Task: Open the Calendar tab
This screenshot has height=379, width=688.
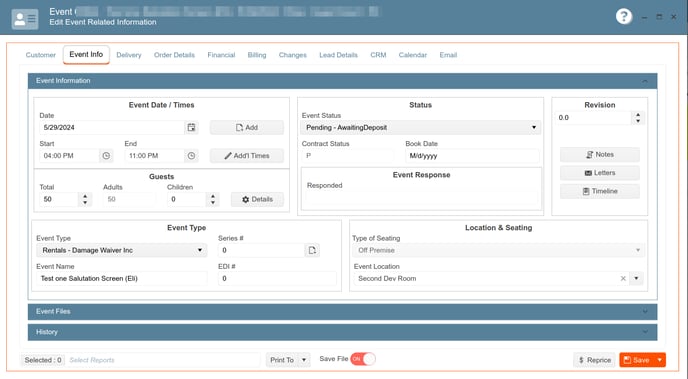Action: [x=412, y=55]
